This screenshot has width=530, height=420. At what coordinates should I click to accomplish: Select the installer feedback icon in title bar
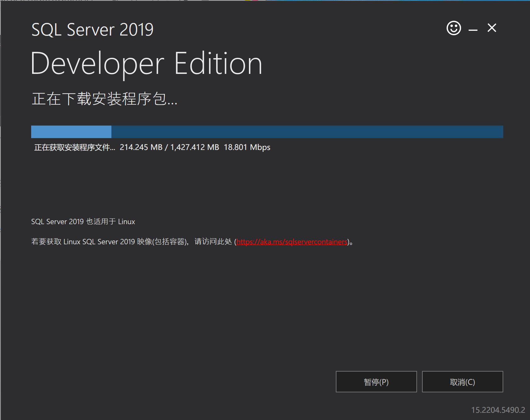[453, 28]
